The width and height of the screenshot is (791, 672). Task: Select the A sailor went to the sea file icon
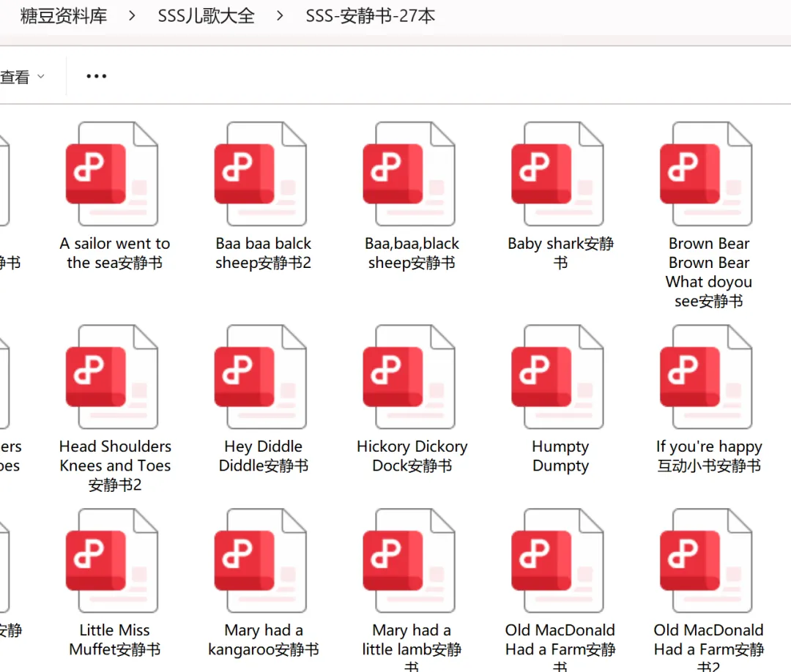[x=112, y=174]
